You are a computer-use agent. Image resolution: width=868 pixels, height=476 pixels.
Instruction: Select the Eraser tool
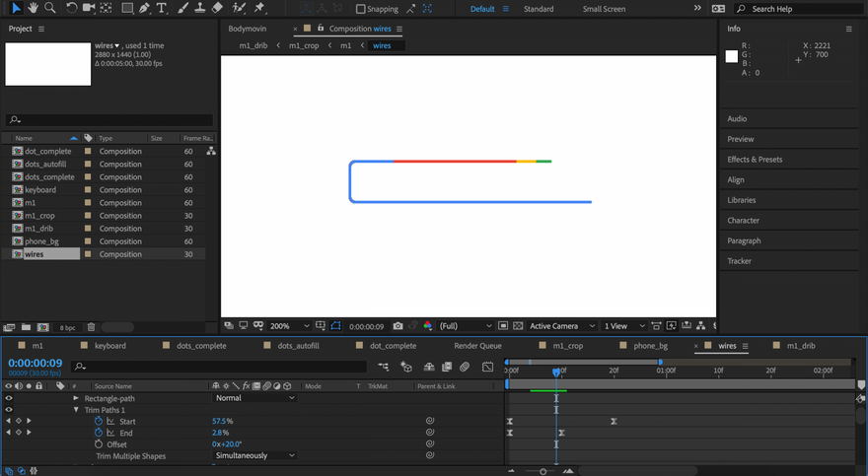217,8
